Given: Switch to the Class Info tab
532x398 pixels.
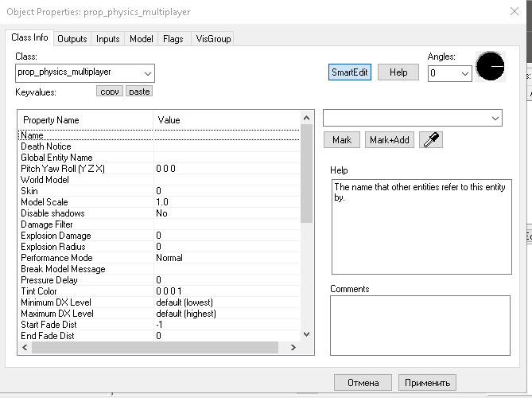Looking at the screenshot, I should (x=29, y=37).
